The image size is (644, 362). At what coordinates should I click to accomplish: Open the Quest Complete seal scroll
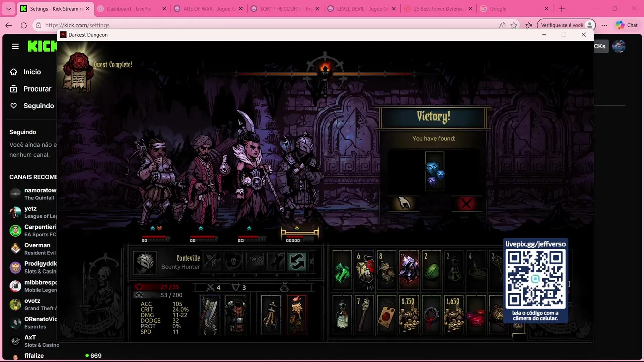(x=78, y=71)
